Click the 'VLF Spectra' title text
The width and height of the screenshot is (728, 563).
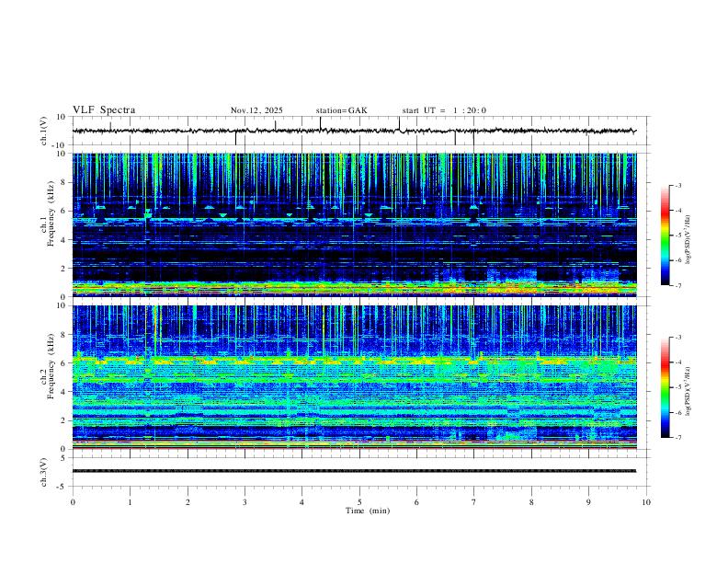[104, 110]
